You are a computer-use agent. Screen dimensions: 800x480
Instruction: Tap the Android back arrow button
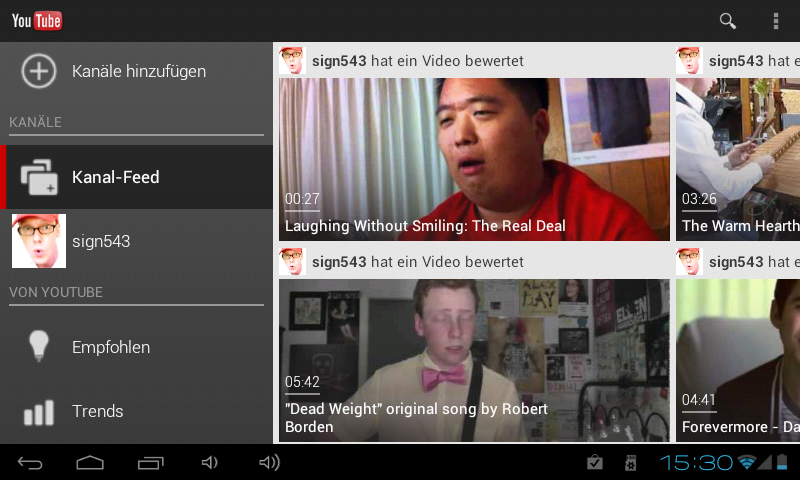(30, 463)
